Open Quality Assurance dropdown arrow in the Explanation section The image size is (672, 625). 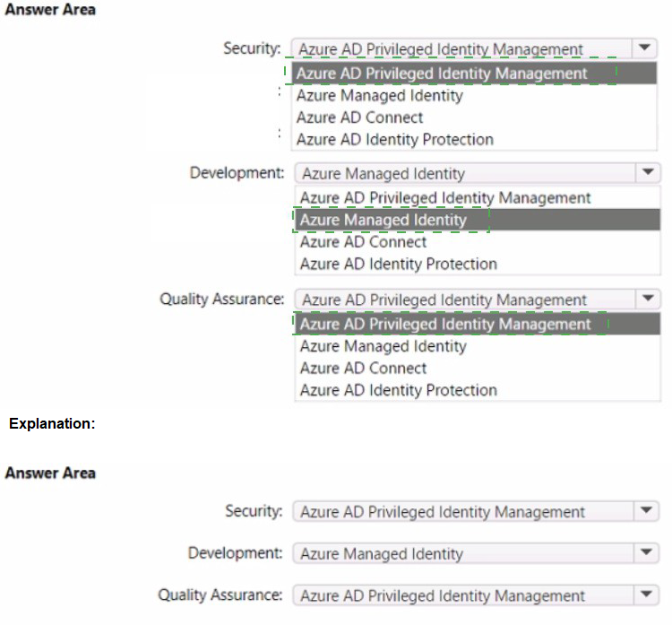646,595
